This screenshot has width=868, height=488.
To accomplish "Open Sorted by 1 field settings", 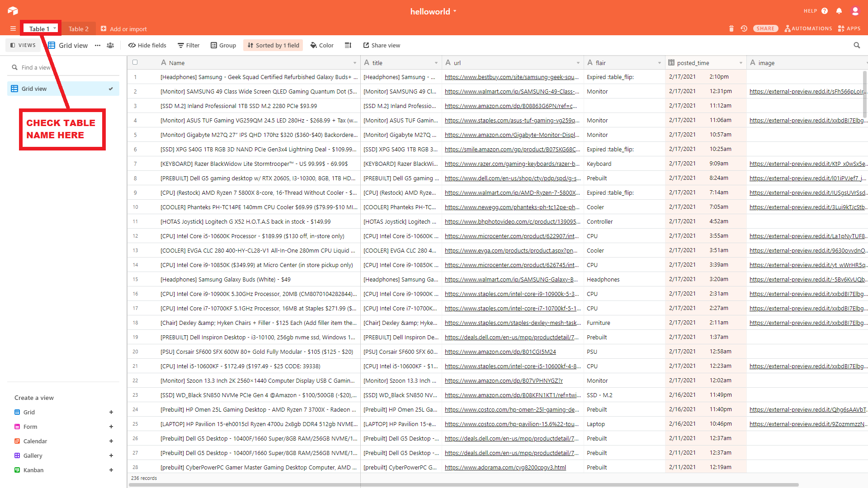I will point(273,45).
